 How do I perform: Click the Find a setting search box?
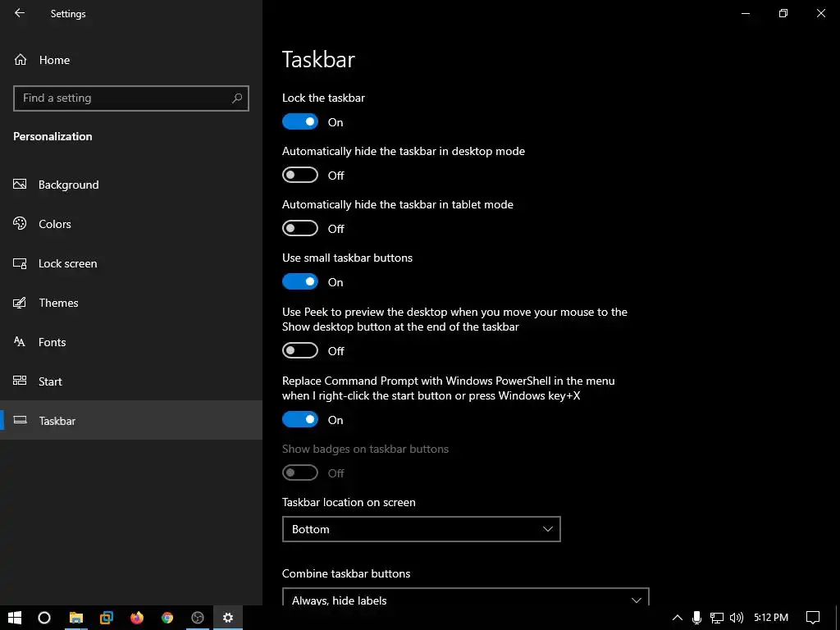(131, 98)
